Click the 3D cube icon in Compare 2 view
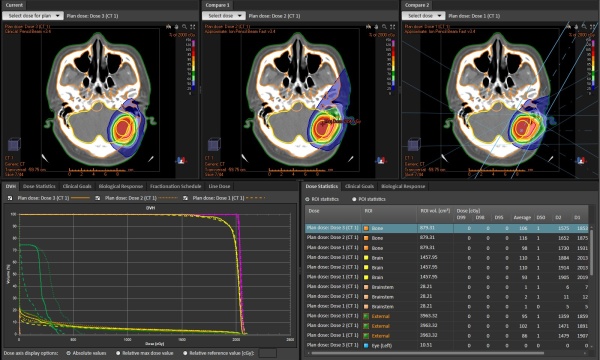 pos(414,145)
